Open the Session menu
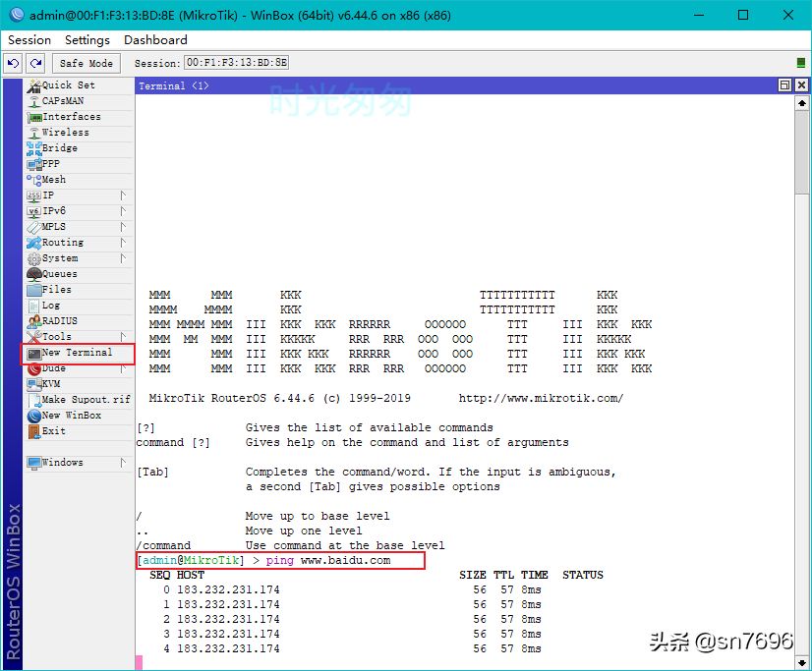The height and width of the screenshot is (671, 812). [x=29, y=40]
